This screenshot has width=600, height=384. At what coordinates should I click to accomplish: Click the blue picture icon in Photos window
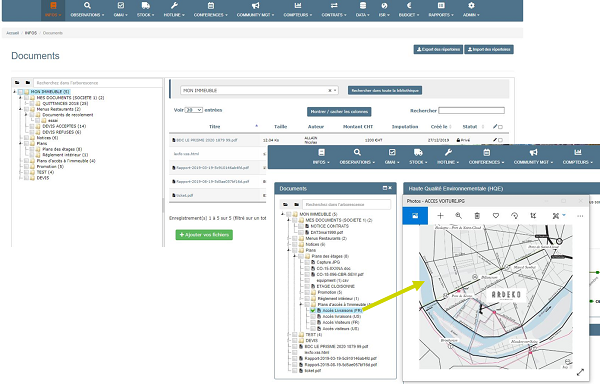pyautogui.click(x=415, y=216)
